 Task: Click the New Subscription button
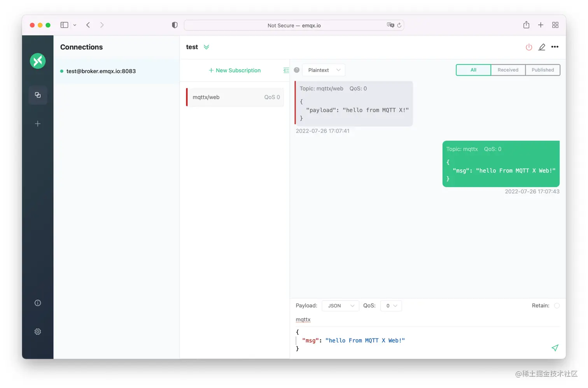click(x=234, y=70)
